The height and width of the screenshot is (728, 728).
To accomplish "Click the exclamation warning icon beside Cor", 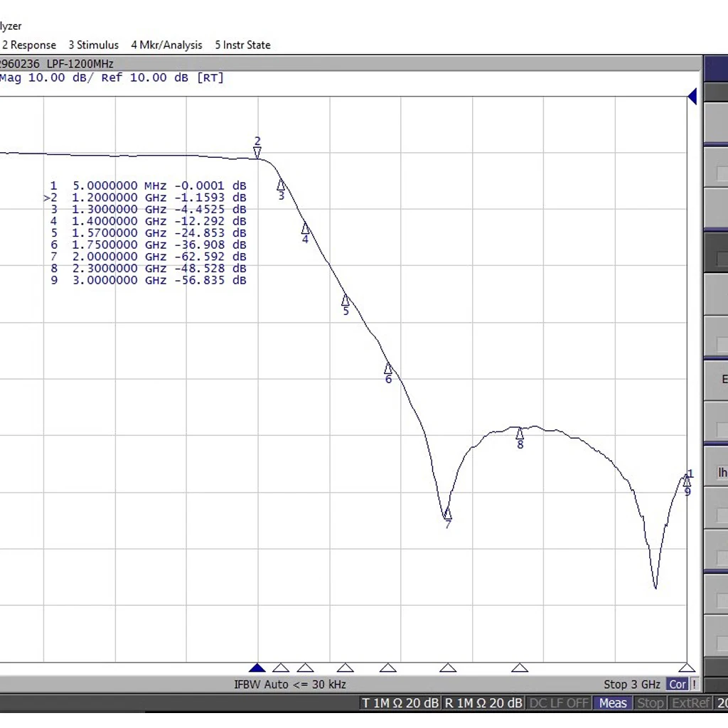I will 695,685.
